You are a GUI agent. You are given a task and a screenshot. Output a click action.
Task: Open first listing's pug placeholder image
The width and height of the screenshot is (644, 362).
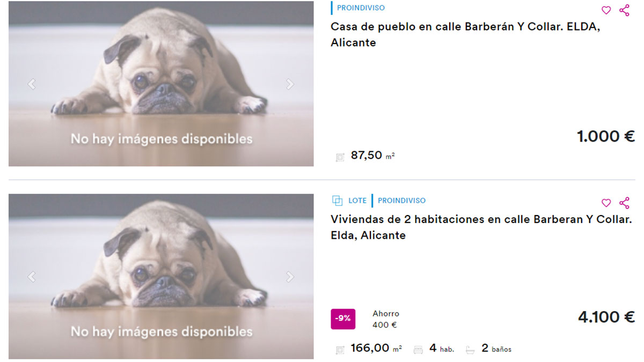pyautogui.click(x=161, y=84)
